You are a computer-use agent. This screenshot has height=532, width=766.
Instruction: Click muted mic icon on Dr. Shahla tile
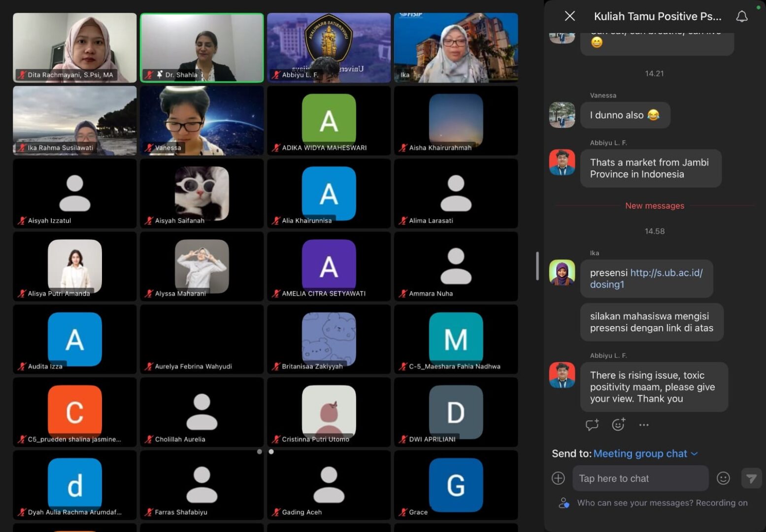(x=149, y=75)
